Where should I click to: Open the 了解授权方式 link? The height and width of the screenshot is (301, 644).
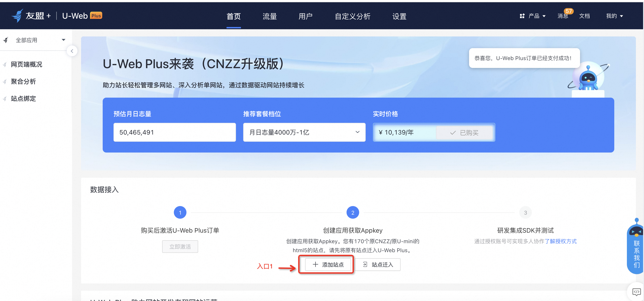click(560, 241)
